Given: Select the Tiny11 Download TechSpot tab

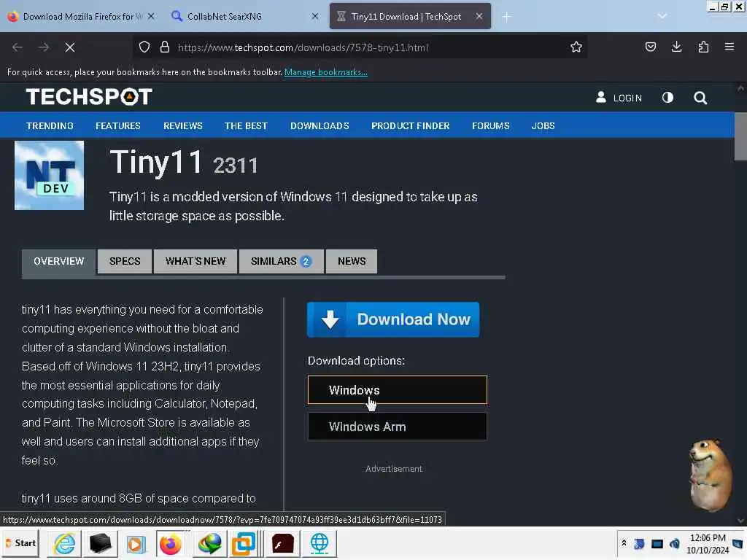Looking at the screenshot, I should 410,16.
